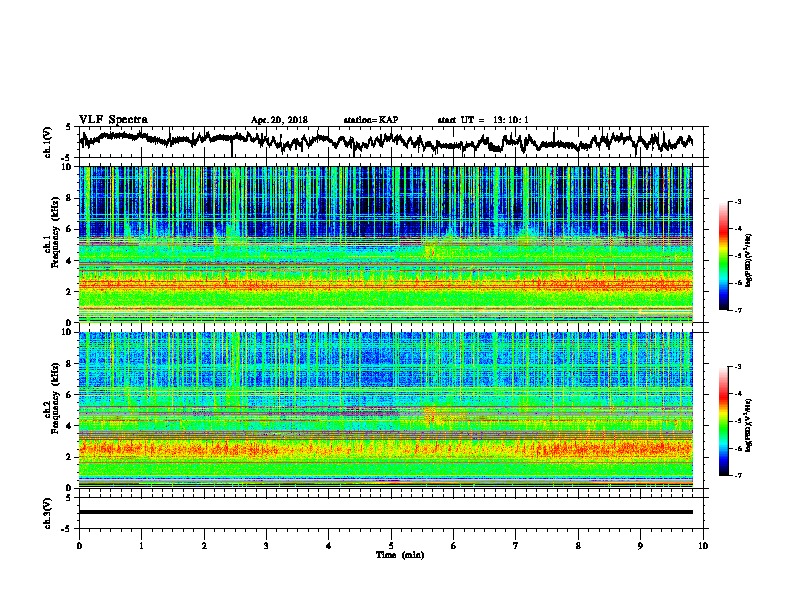792x612 pixels.
Task: Click the ch.1 color scale bar
Action: [724, 256]
